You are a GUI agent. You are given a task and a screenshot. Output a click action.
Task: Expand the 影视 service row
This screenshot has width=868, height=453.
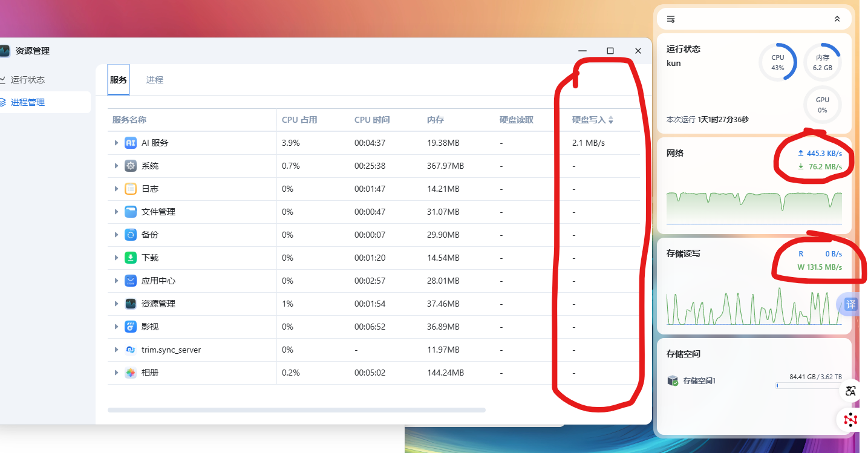[116, 327]
